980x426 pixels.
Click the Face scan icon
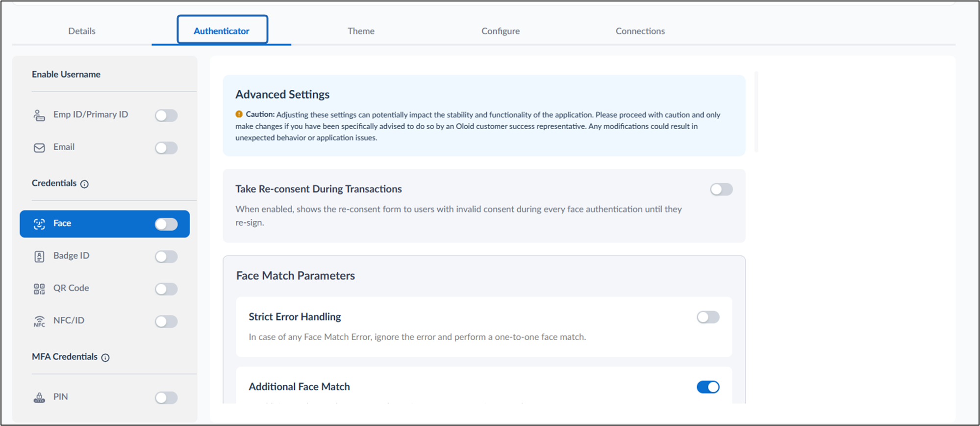pos(39,224)
